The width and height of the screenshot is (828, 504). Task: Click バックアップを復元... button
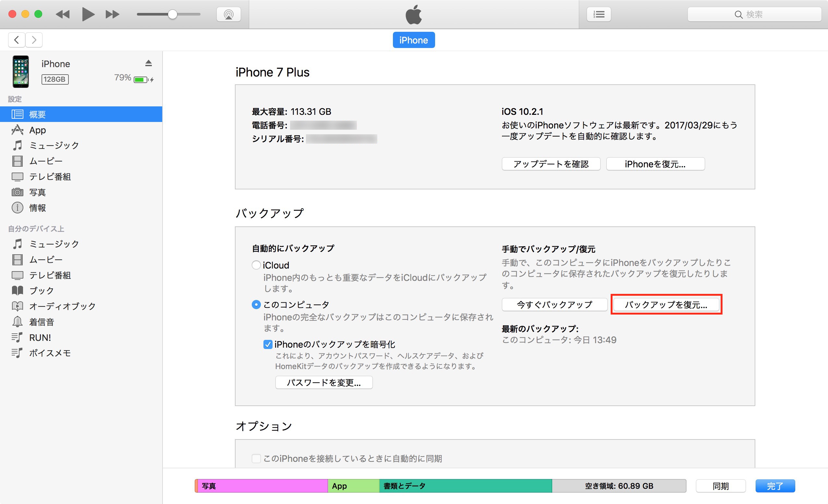tap(666, 305)
